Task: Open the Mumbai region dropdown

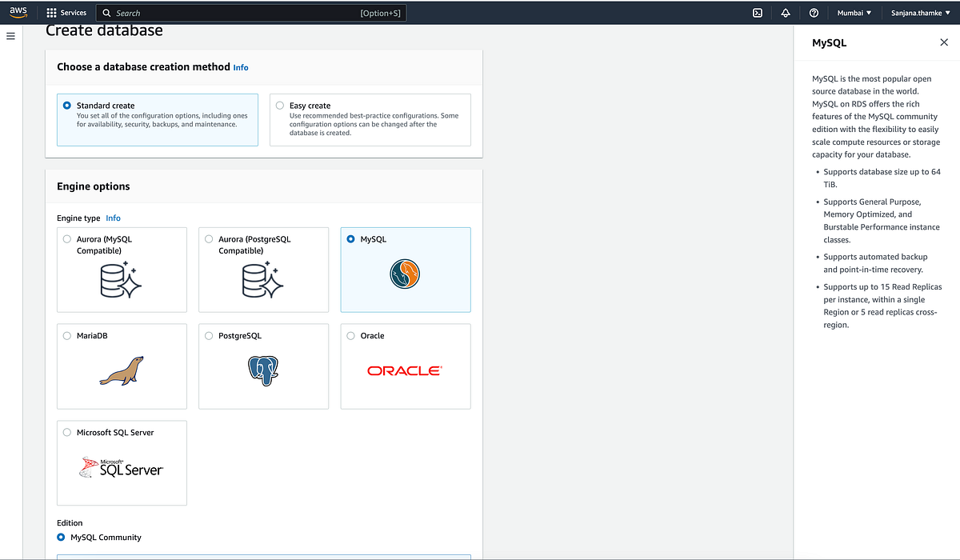Action: (852, 12)
